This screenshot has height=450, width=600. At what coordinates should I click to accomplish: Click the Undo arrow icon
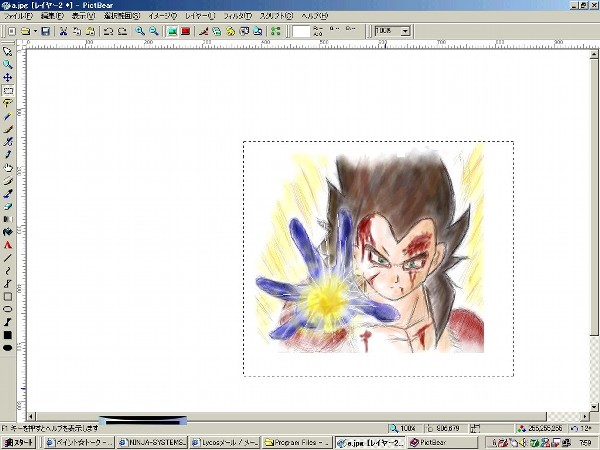click(x=108, y=31)
